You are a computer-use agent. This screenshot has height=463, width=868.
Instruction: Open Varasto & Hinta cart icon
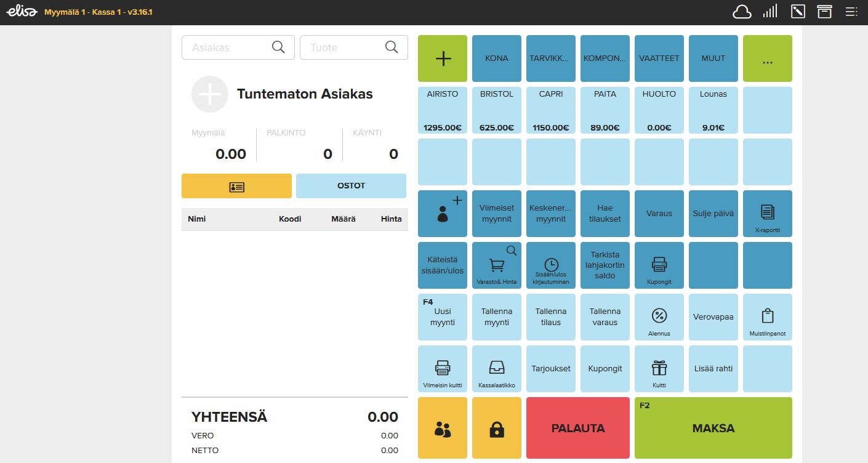(x=497, y=265)
